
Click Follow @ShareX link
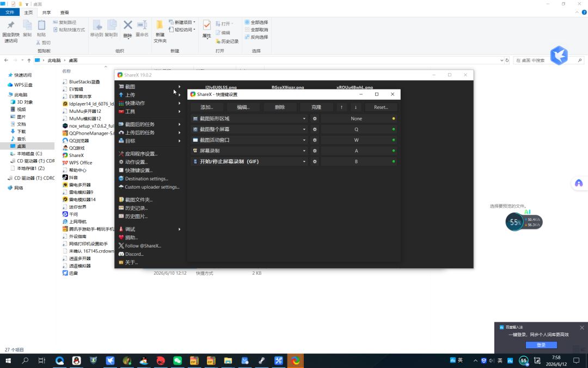[x=139, y=245]
